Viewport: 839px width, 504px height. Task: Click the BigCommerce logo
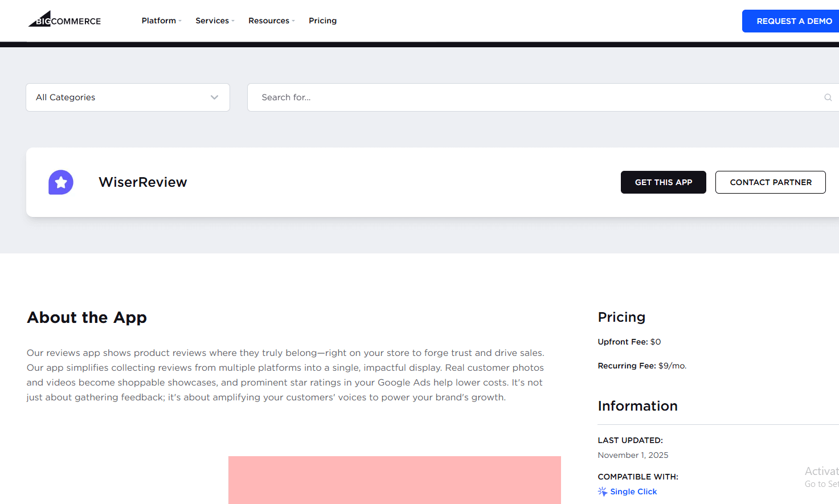64,19
